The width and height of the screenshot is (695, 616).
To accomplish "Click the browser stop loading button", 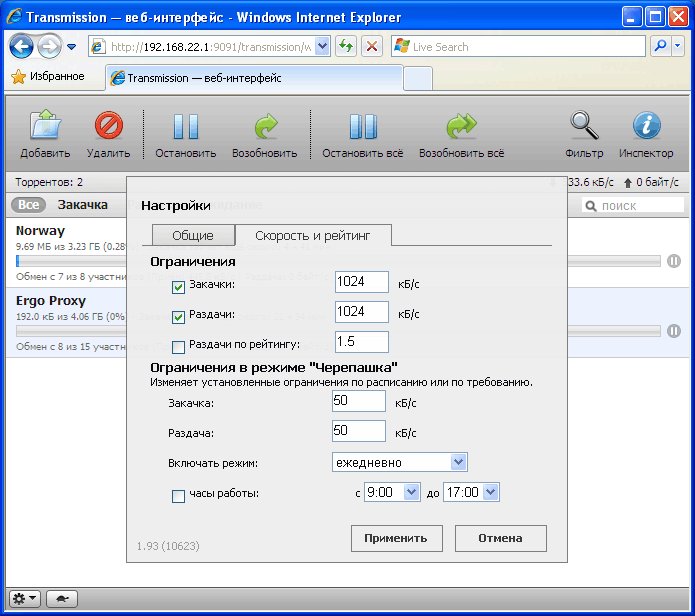I will 372,46.
